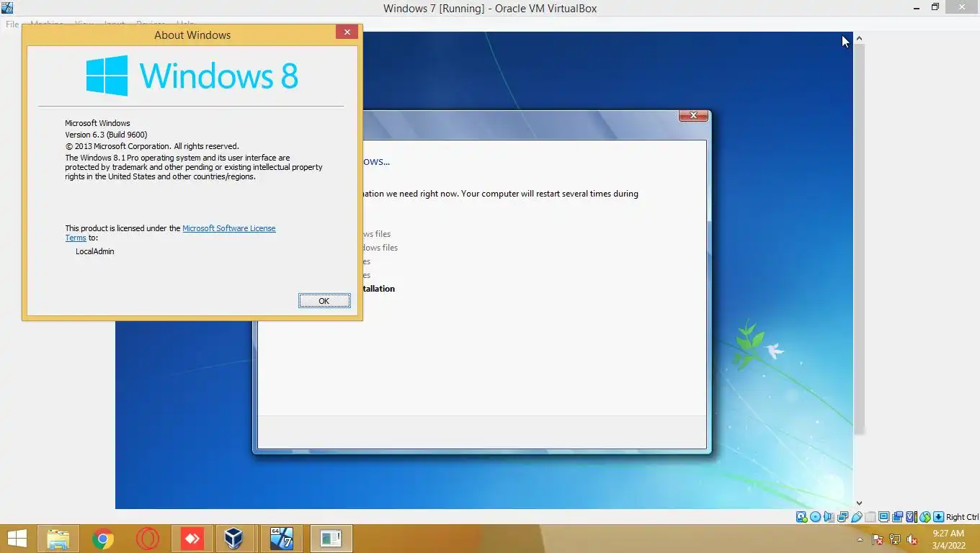Click the VM view scrollbar up arrow
Screen dimensions: 980x553
[x=859, y=38]
